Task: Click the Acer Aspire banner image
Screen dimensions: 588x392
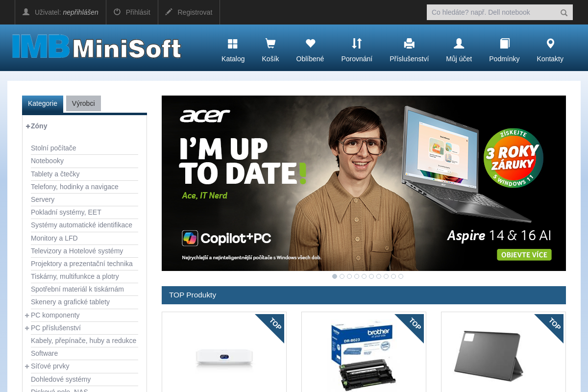Action: 364,183
